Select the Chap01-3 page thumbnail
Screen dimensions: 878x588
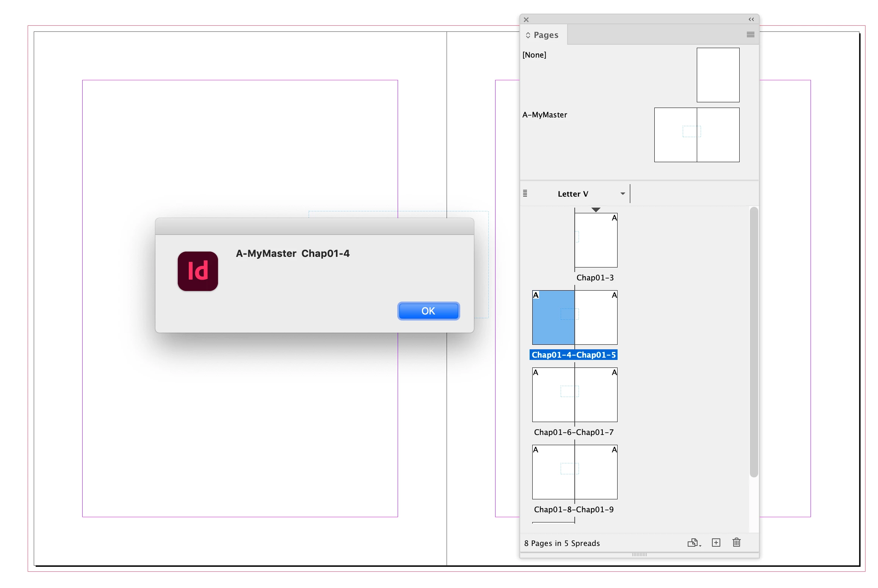click(596, 240)
